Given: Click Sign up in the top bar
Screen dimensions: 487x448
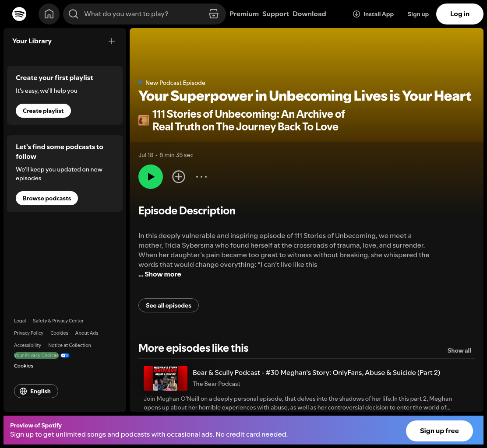Looking at the screenshot, I should 418,14.
